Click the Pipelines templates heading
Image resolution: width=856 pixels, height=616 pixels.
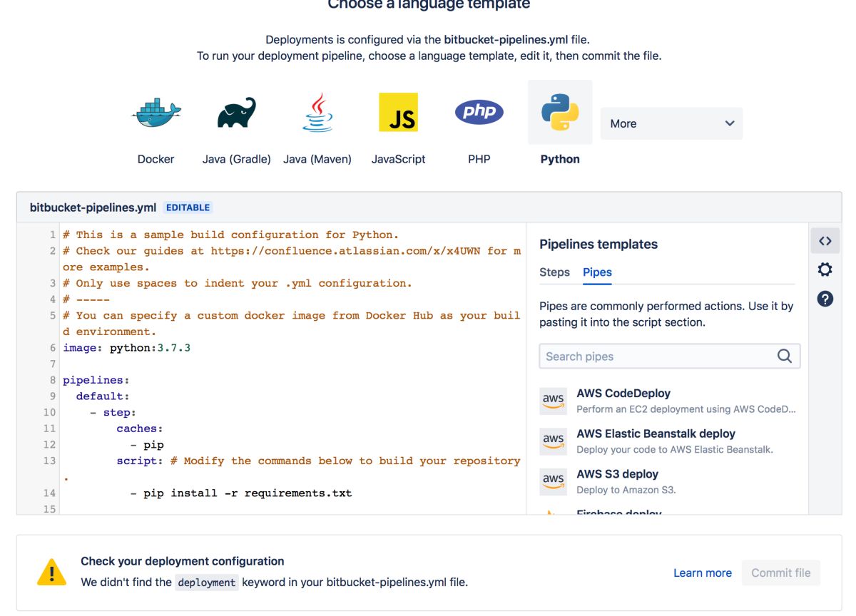[598, 244]
